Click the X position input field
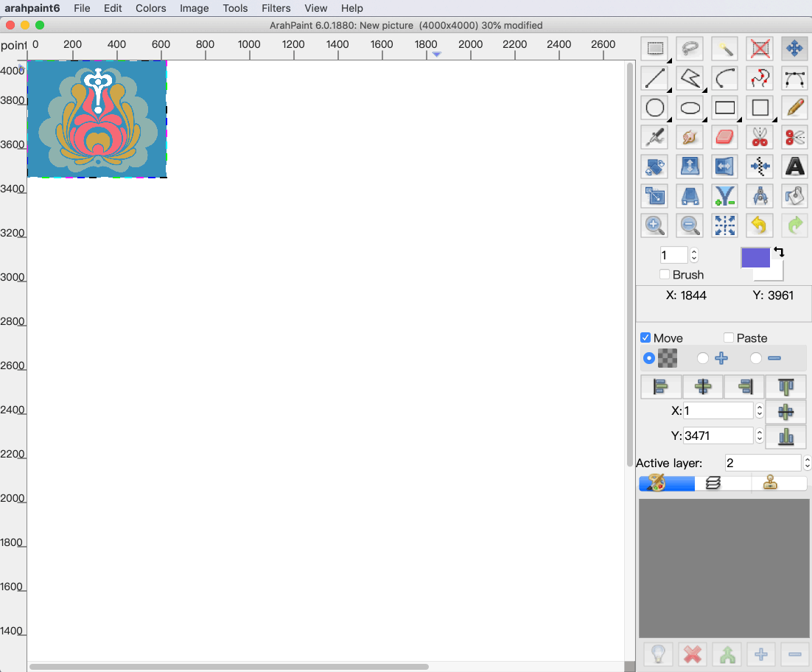This screenshot has height=672, width=812. (x=718, y=410)
